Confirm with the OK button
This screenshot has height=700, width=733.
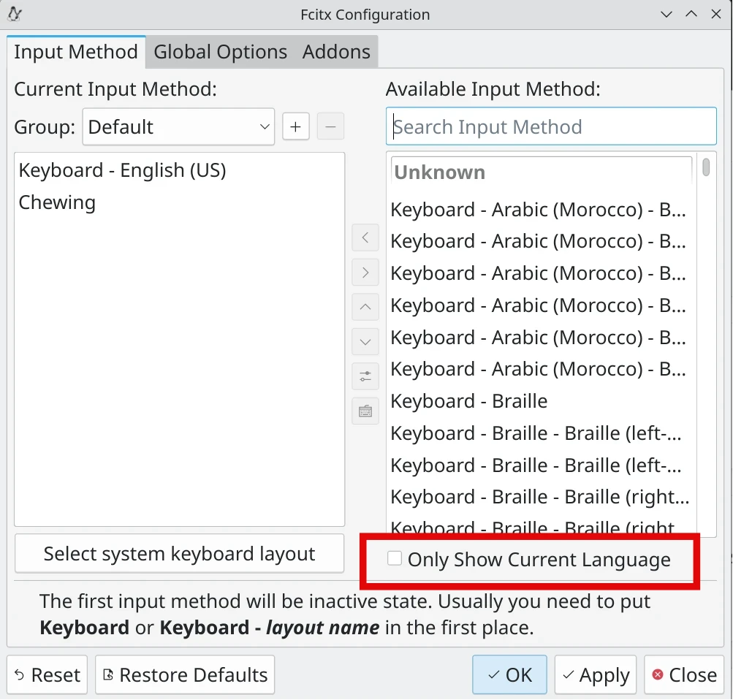(509, 674)
